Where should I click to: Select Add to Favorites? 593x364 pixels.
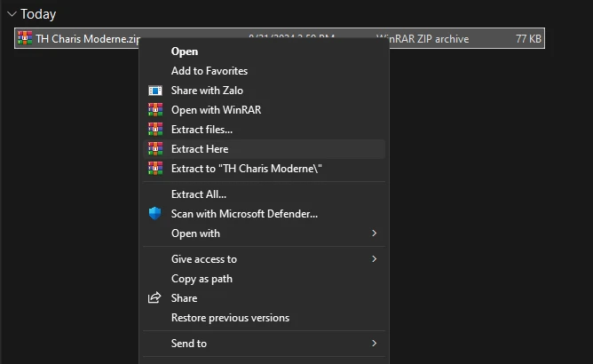[x=210, y=71]
